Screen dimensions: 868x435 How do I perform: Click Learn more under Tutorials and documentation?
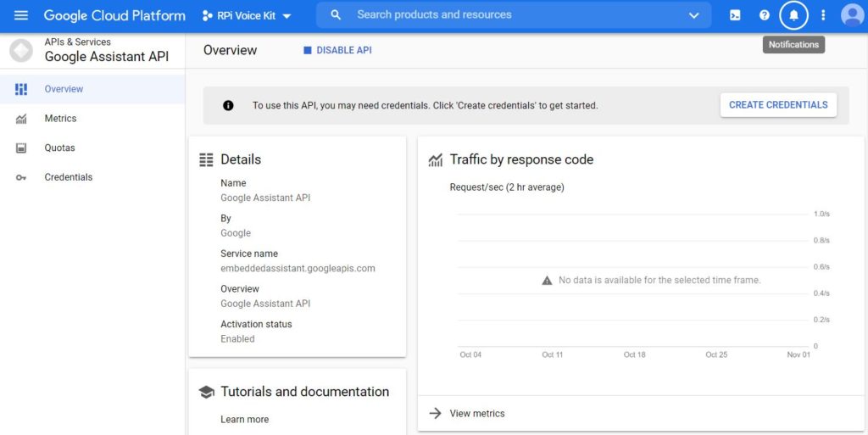(x=245, y=420)
